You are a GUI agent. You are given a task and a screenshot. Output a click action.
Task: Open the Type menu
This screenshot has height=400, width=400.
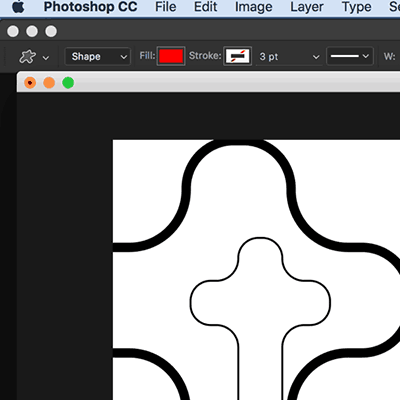pyautogui.click(x=356, y=7)
